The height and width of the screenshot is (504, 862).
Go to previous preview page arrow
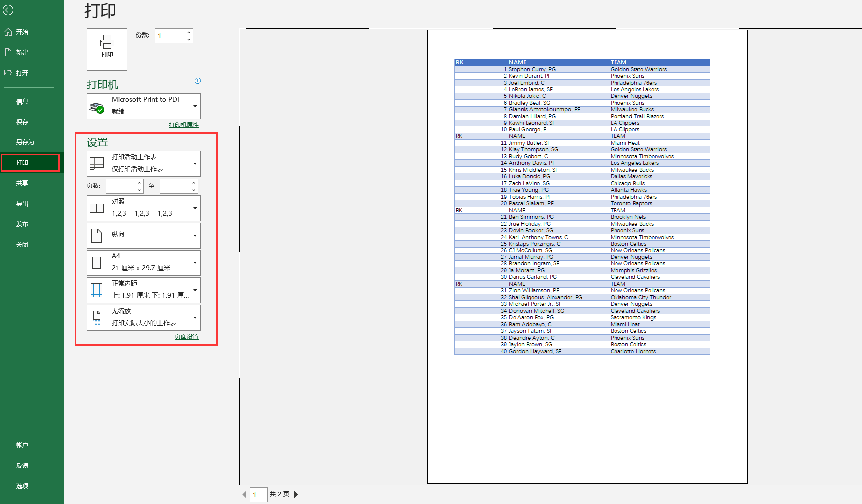click(244, 494)
